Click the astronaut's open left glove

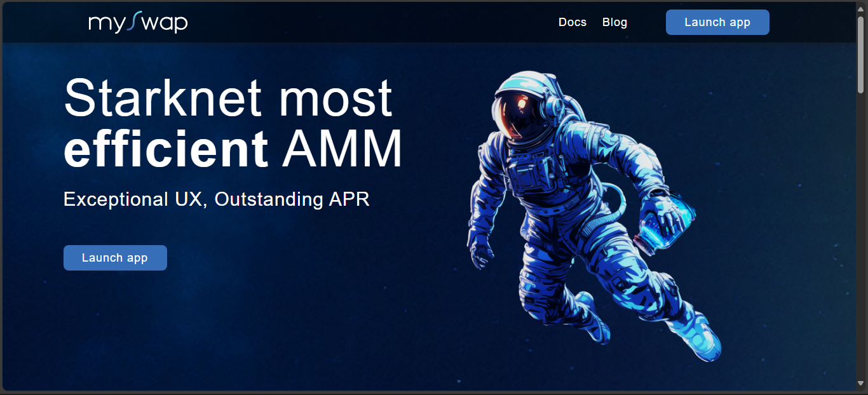pos(481,250)
